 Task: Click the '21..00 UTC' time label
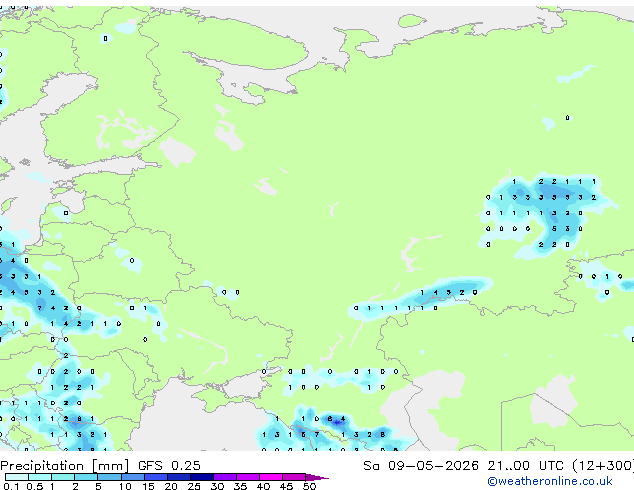click(525, 466)
